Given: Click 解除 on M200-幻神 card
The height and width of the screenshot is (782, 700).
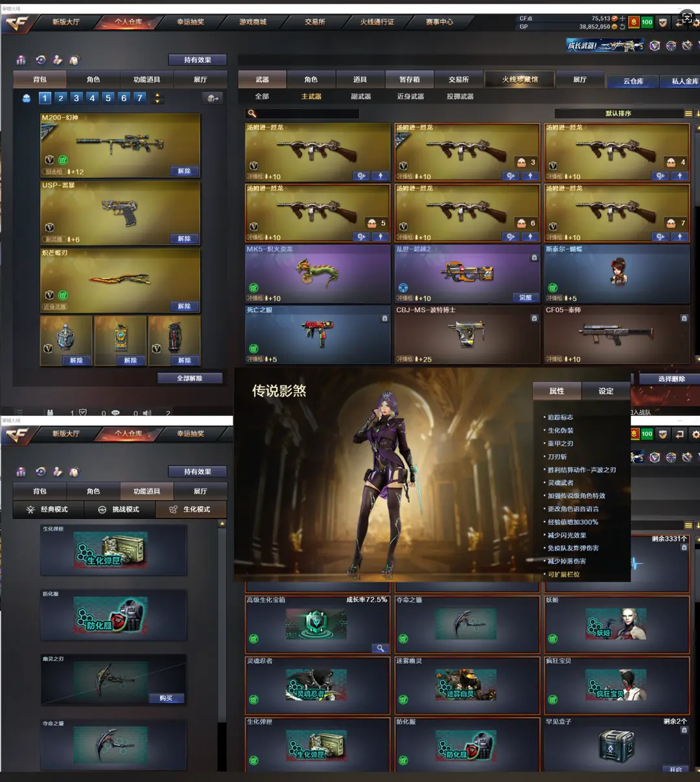Looking at the screenshot, I should (184, 171).
